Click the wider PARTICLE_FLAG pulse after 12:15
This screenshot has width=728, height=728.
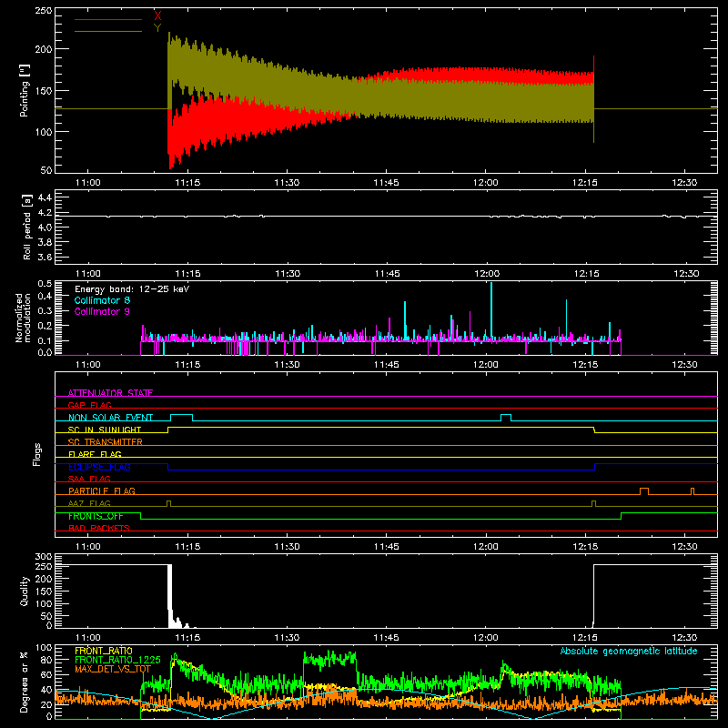click(x=644, y=491)
